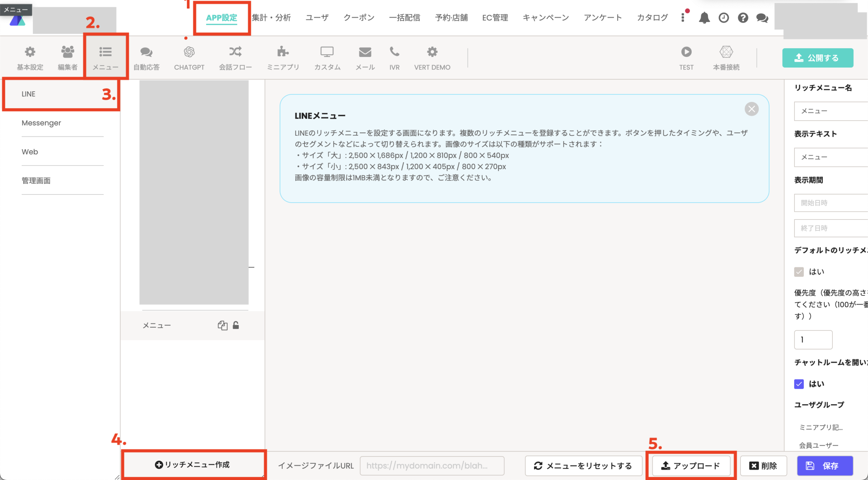Close the LINEメニュー info box
The image size is (868, 480).
point(751,109)
